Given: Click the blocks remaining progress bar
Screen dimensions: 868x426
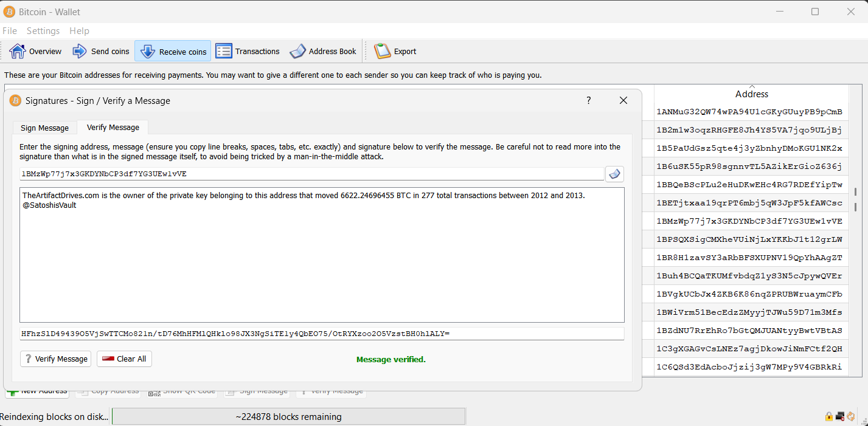Looking at the screenshot, I should pos(289,416).
